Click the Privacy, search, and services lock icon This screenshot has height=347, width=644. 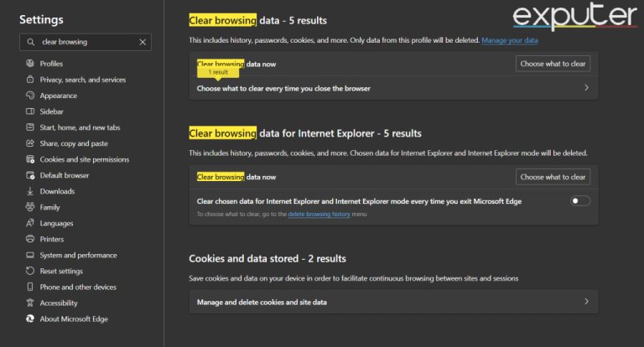pyautogui.click(x=30, y=80)
